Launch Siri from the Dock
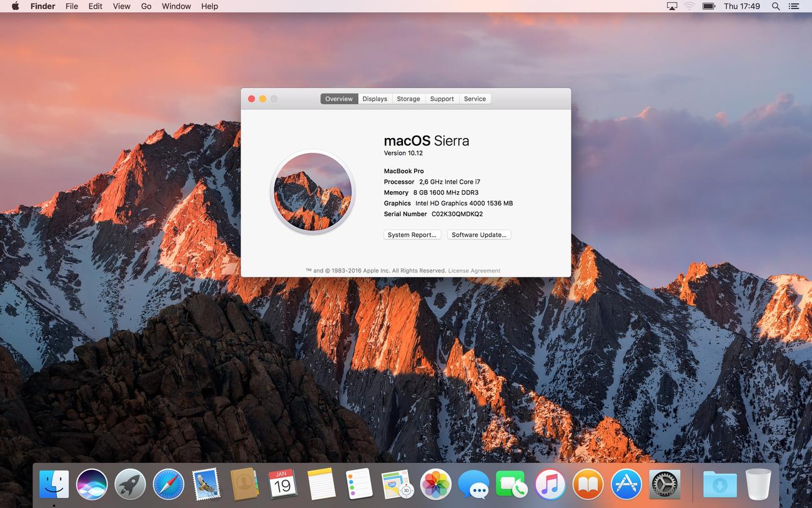812x508 pixels. click(92, 484)
